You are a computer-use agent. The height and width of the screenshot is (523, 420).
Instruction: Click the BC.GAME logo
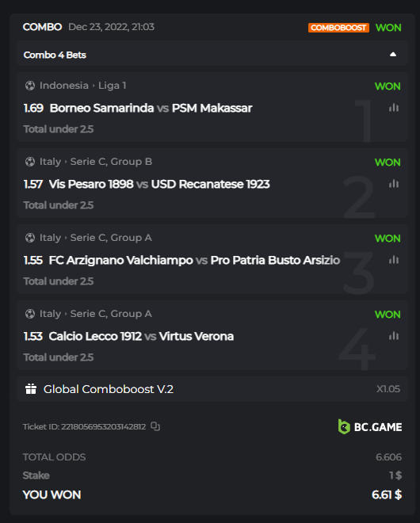369,426
